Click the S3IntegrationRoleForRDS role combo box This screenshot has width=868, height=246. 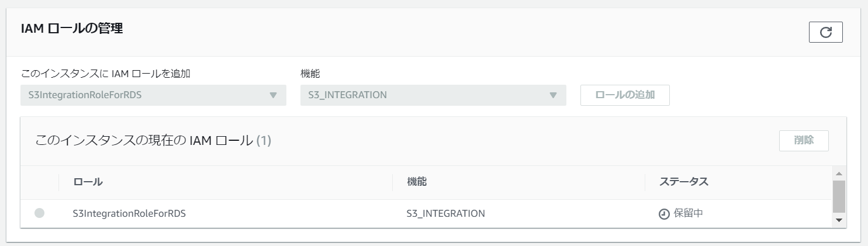point(153,95)
